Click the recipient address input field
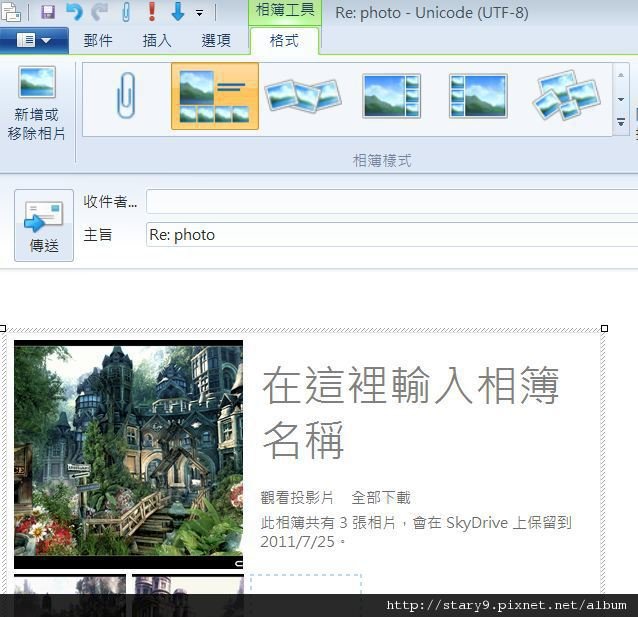Viewport: 638px width, 617px height. click(392, 201)
